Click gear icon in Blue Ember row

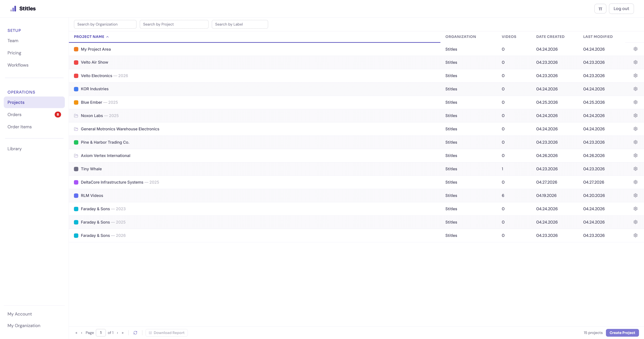coord(635,102)
